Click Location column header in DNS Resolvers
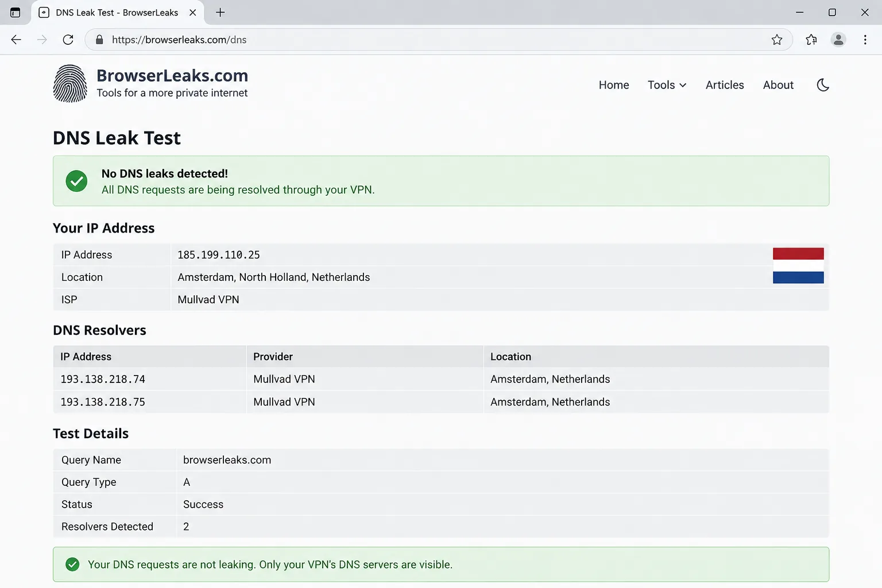 click(510, 357)
